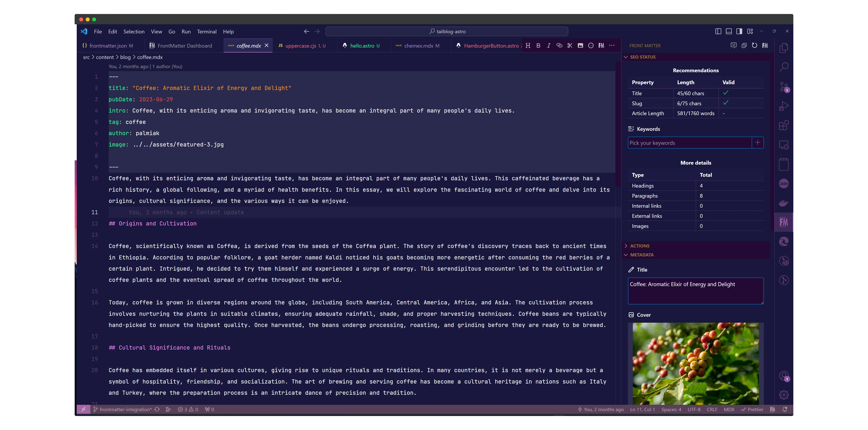Apply bold with the B toolbar icon

coord(538,46)
